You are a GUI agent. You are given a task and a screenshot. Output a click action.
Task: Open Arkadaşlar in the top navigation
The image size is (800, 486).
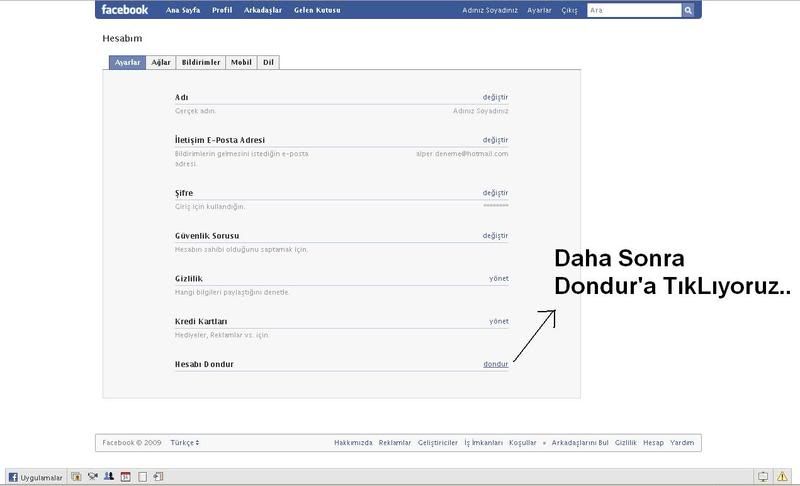coord(263,10)
